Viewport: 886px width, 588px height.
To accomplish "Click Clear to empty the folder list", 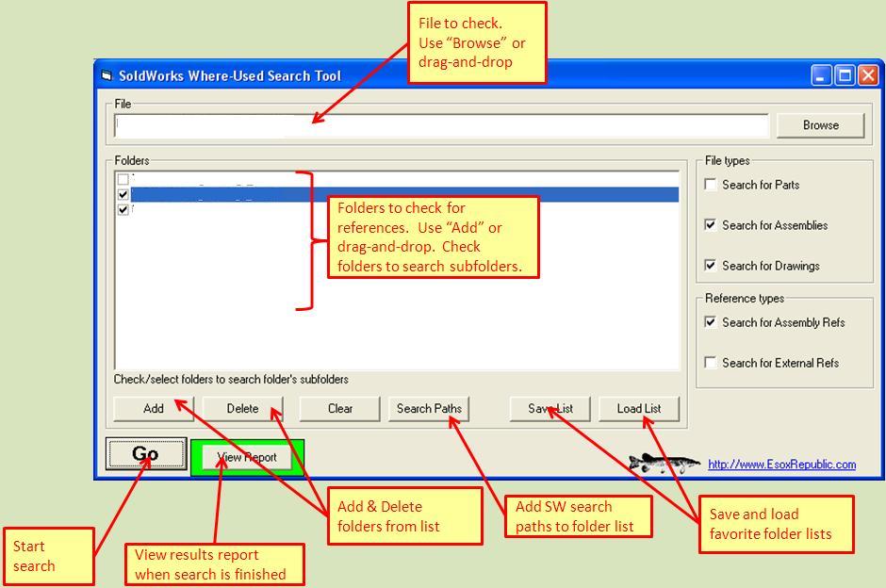I will click(x=338, y=409).
